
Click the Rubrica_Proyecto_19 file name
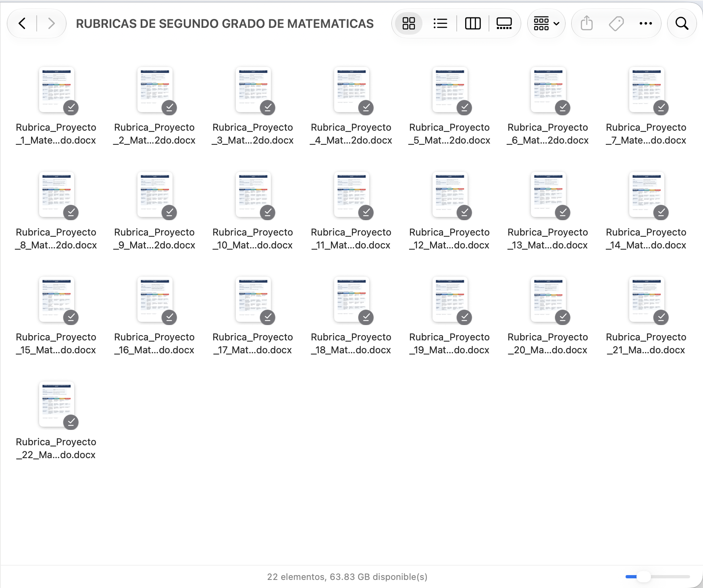449,344
